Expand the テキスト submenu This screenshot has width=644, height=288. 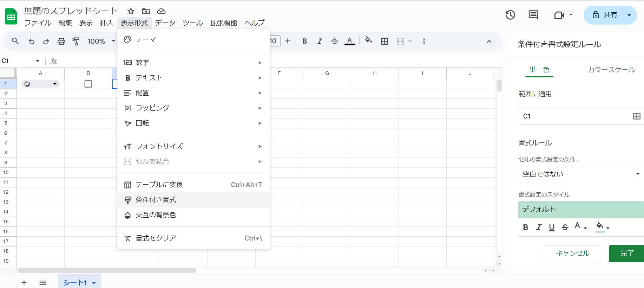pos(193,78)
